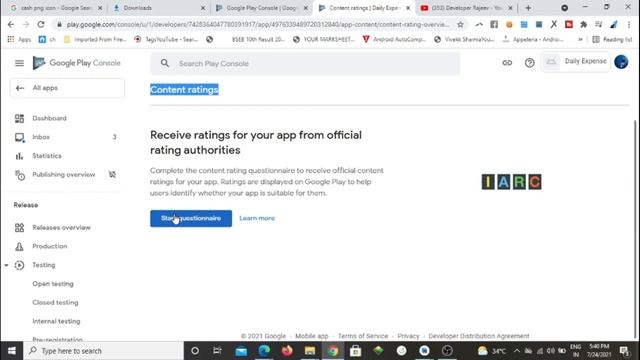Open Inbox in sidebar
Viewport: 640px width, 360px height.
click(41, 137)
